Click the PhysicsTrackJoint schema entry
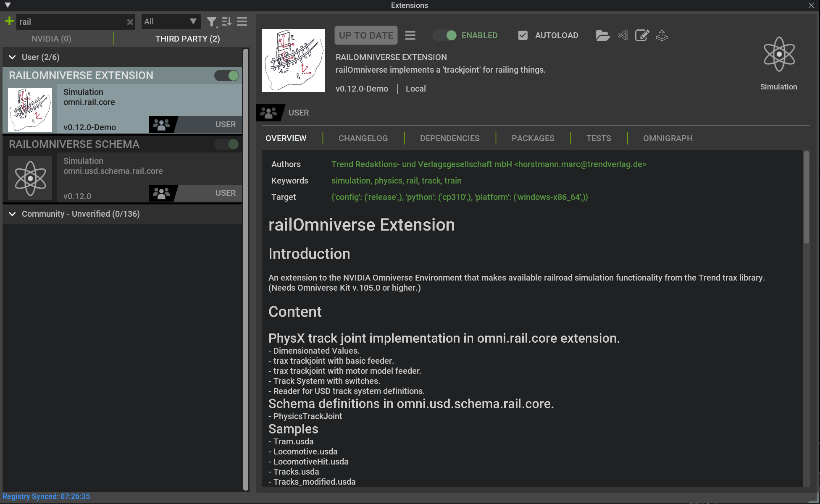This screenshot has height=504, width=820. tap(307, 416)
